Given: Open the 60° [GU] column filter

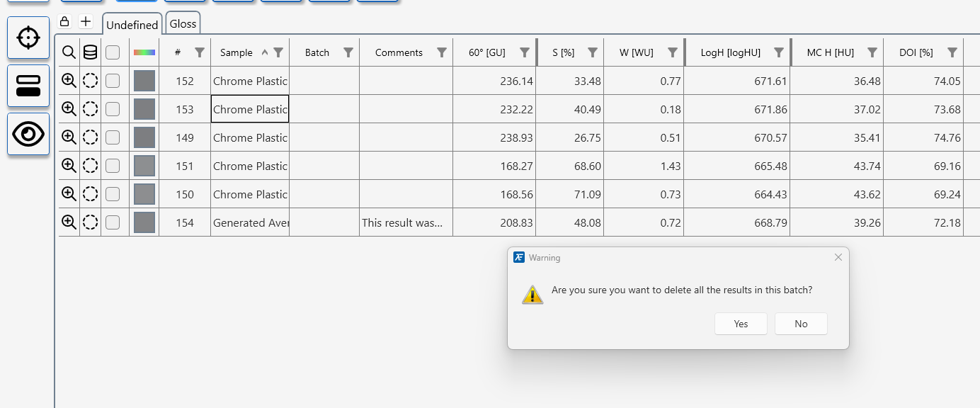Looking at the screenshot, I should [525, 52].
